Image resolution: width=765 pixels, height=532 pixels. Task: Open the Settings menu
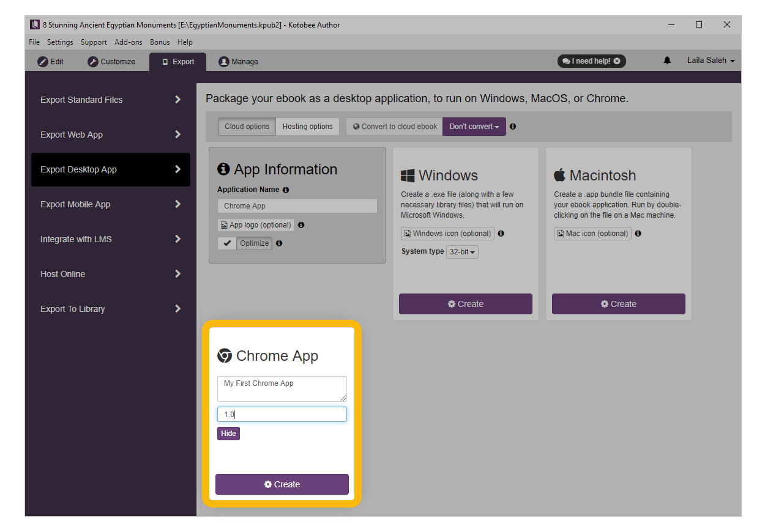point(60,42)
